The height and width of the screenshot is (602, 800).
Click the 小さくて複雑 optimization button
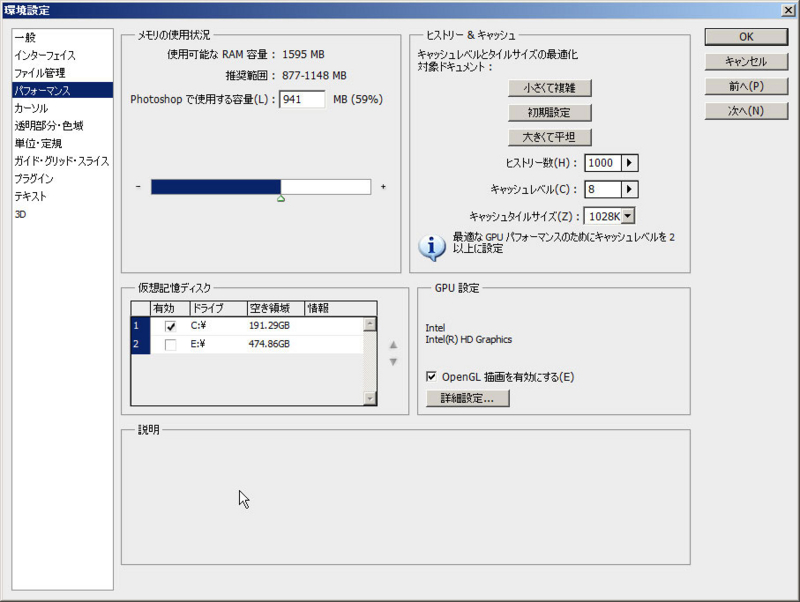tap(549, 88)
